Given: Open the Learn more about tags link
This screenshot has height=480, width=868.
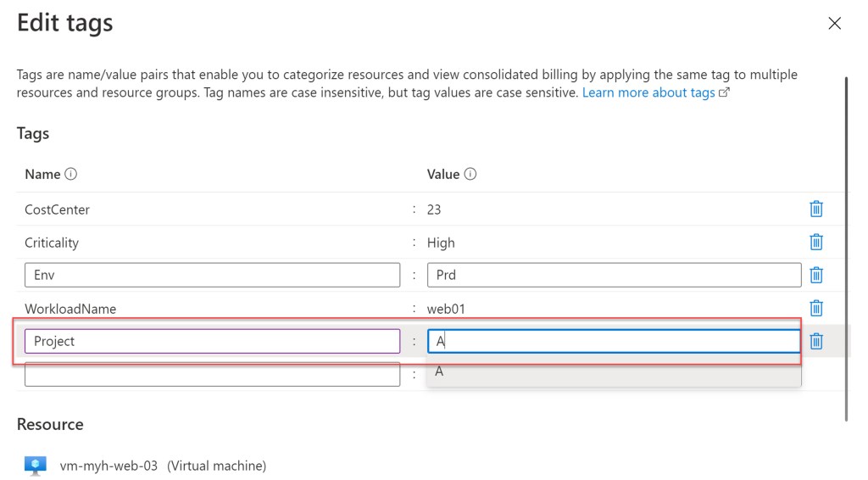Looking at the screenshot, I should [648, 92].
